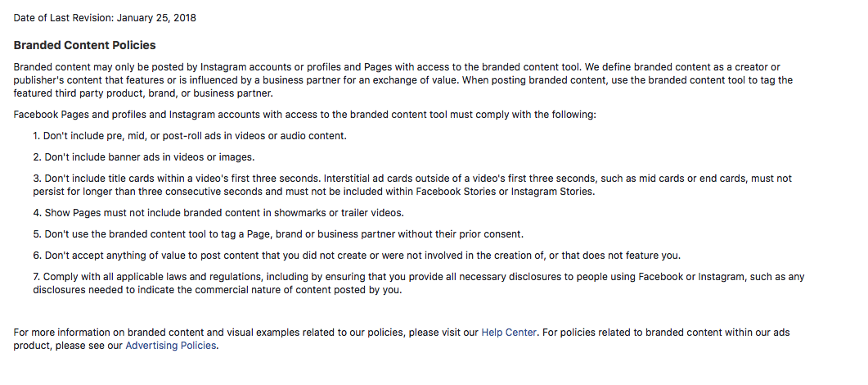Click the sentence starting "Branded content may only"
Image resolution: width=868 pixels, height=385 pixels.
298,67
